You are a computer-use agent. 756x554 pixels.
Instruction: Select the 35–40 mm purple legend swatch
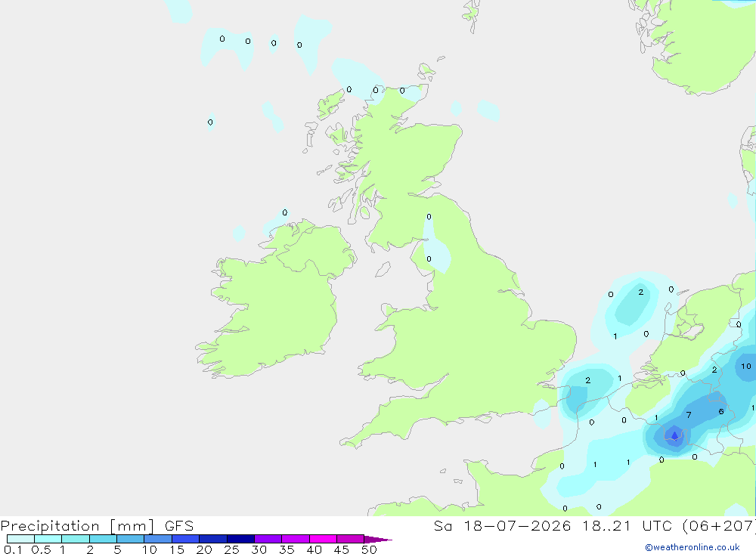(x=296, y=539)
